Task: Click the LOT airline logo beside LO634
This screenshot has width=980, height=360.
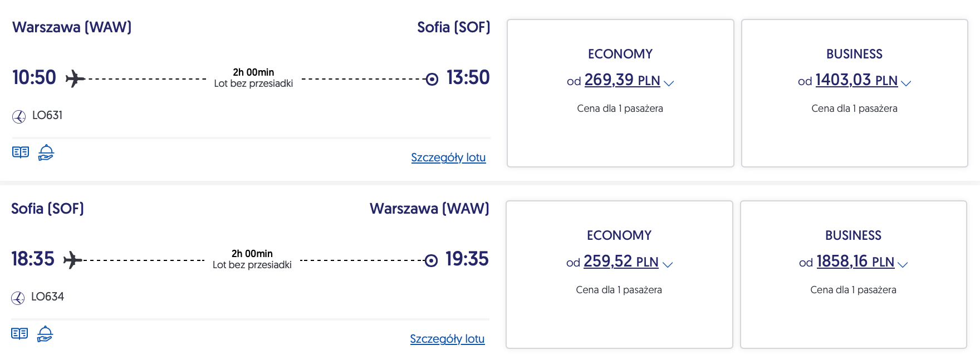Action: (18, 298)
